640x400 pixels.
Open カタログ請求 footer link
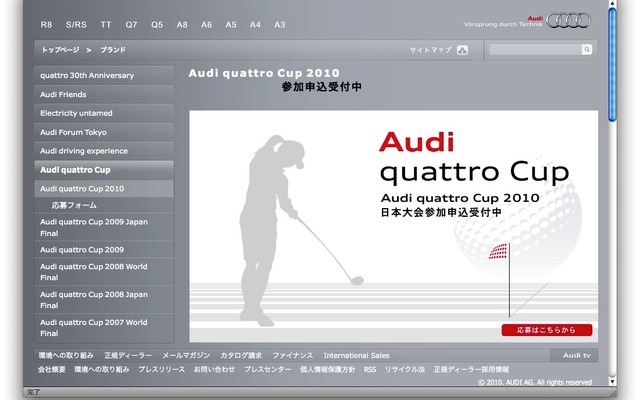[x=241, y=355]
